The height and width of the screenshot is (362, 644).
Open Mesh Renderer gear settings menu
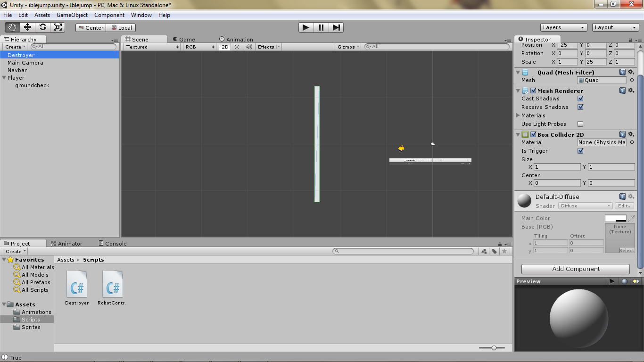pos(631,90)
